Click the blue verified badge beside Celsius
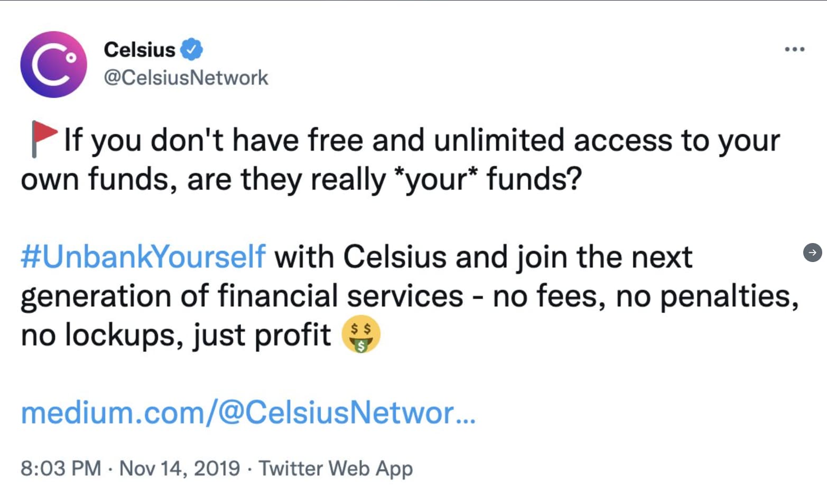 click(192, 50)
